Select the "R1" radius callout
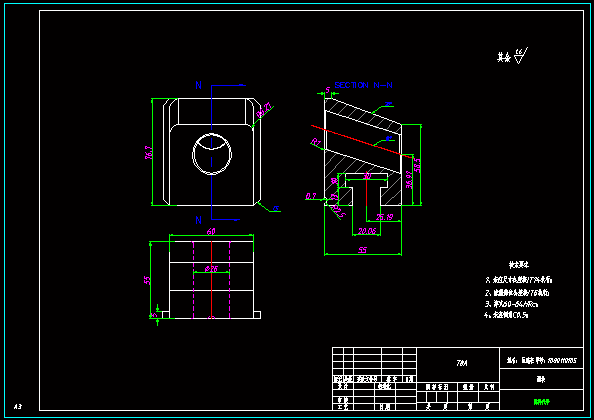The height and width of the screenshot is (420, 594). [x=316, y=142]
